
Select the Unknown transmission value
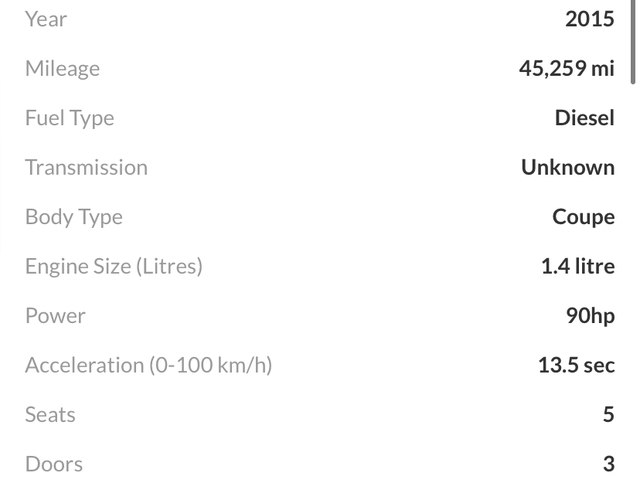pyautogui.click(x=567, y=167)
